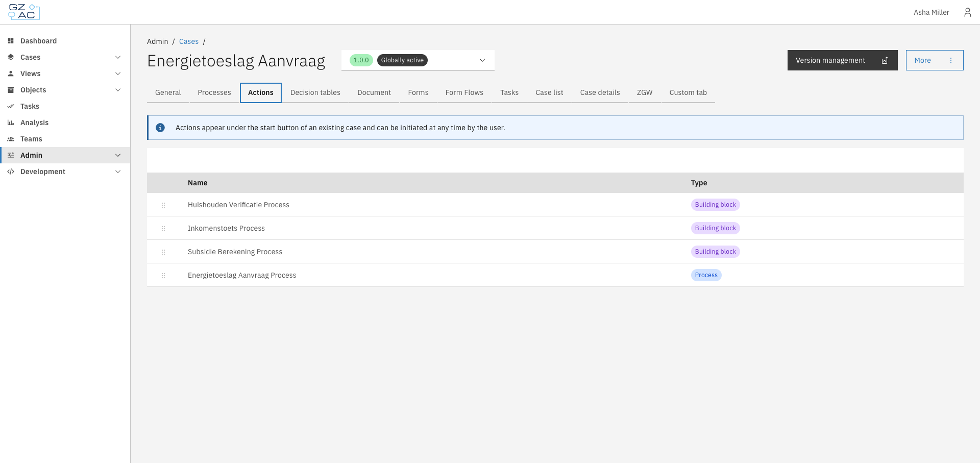The image size is (980, 463).
Task: Click the drag handle for Subsidie Berekening Process
Action: pos(163,252)
